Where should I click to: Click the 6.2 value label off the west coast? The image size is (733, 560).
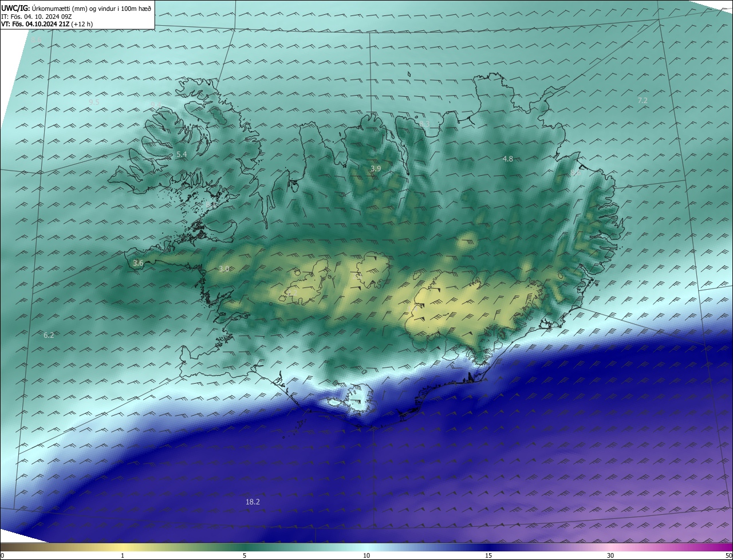49,335
